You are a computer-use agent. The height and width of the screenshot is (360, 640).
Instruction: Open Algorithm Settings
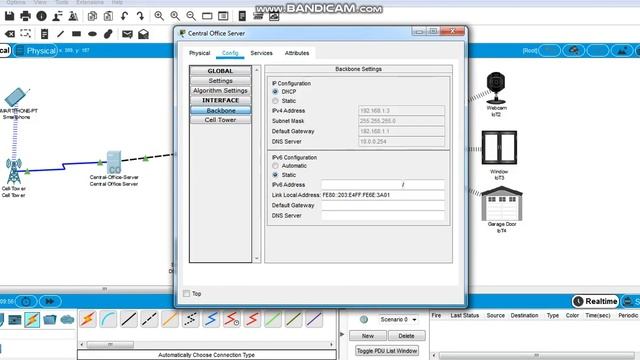click(x=220, y=91)
